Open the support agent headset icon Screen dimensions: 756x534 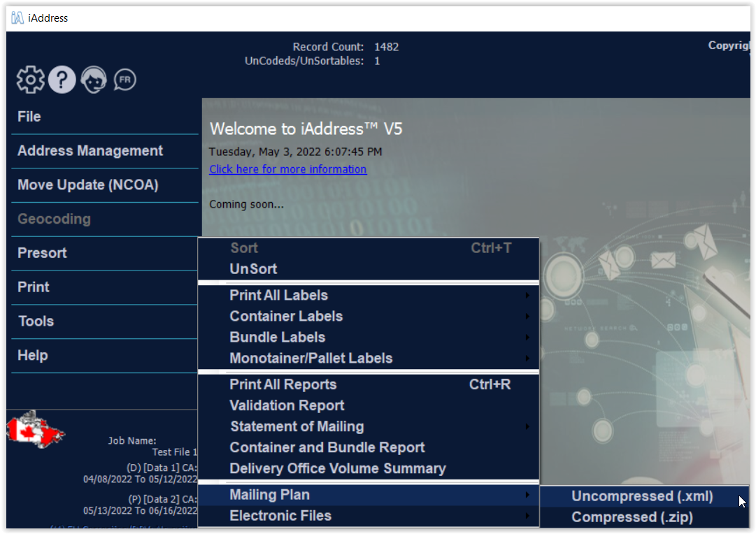click(94, 80)
